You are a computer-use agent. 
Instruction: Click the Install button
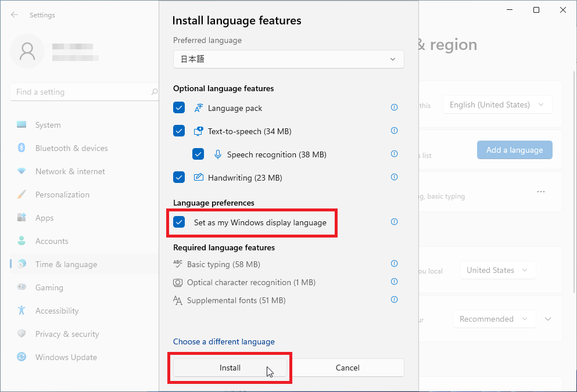tap(230, 368)
